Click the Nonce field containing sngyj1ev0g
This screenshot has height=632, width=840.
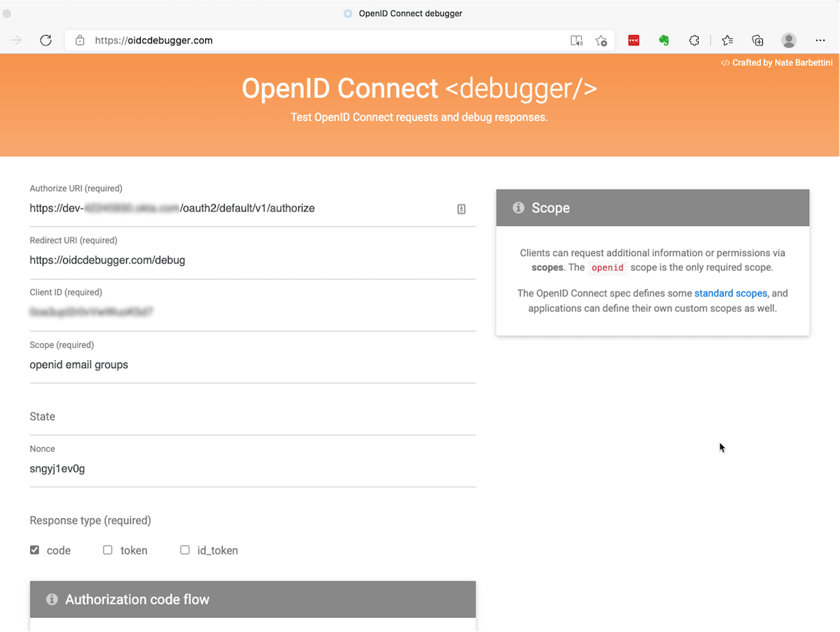252,469
